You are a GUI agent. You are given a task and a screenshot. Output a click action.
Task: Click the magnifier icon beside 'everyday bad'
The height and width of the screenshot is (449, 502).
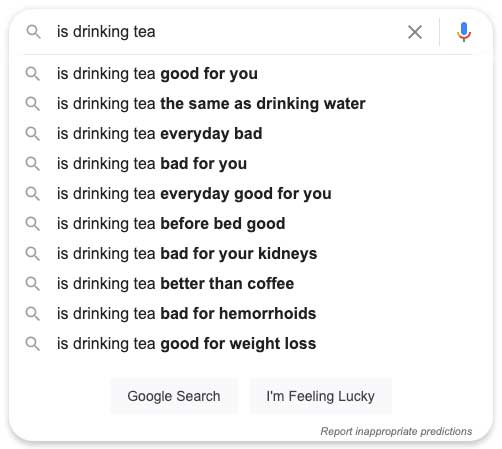pos(33,134)
